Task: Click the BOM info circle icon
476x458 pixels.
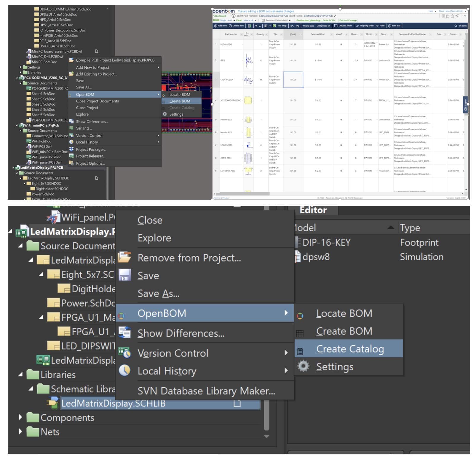Action: coord(234,16)
